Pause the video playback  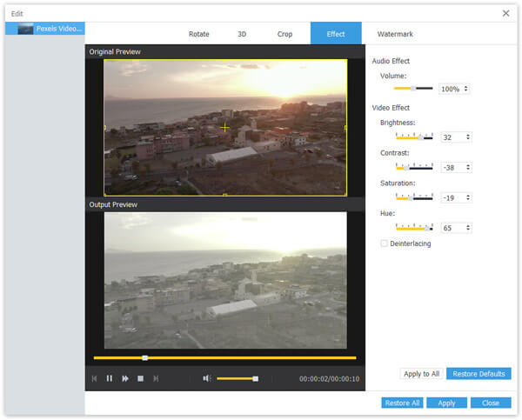[x=110, y=378]
